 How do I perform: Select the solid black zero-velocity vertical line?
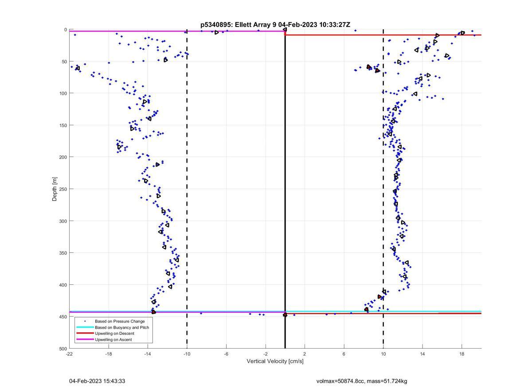click(x=285, y=189)
